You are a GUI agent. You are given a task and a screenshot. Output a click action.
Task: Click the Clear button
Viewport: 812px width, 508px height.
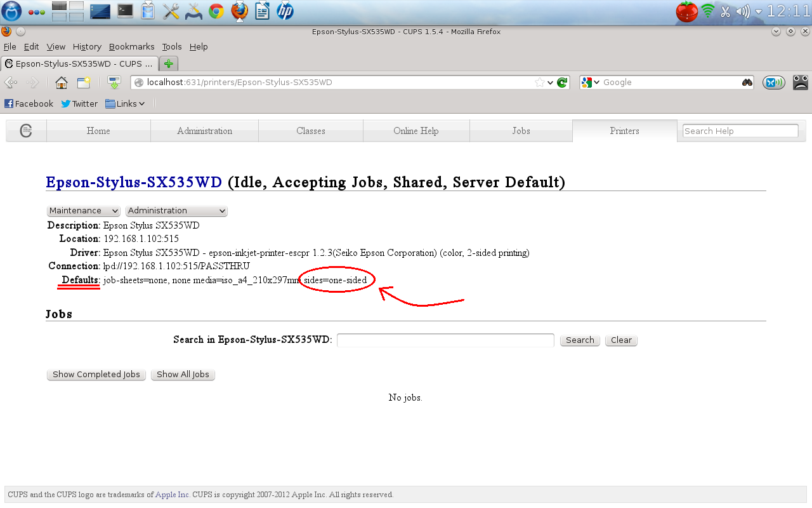pyautogui.click(x=621, y=340)
